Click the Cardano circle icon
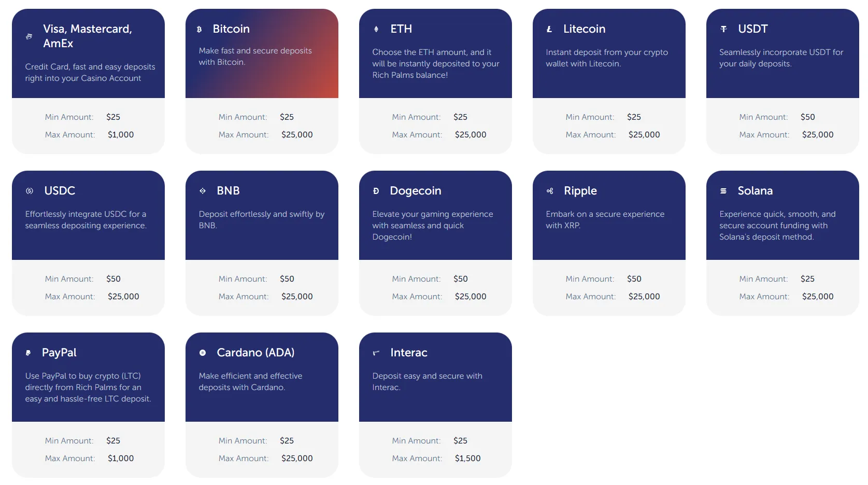 (203, 353)
